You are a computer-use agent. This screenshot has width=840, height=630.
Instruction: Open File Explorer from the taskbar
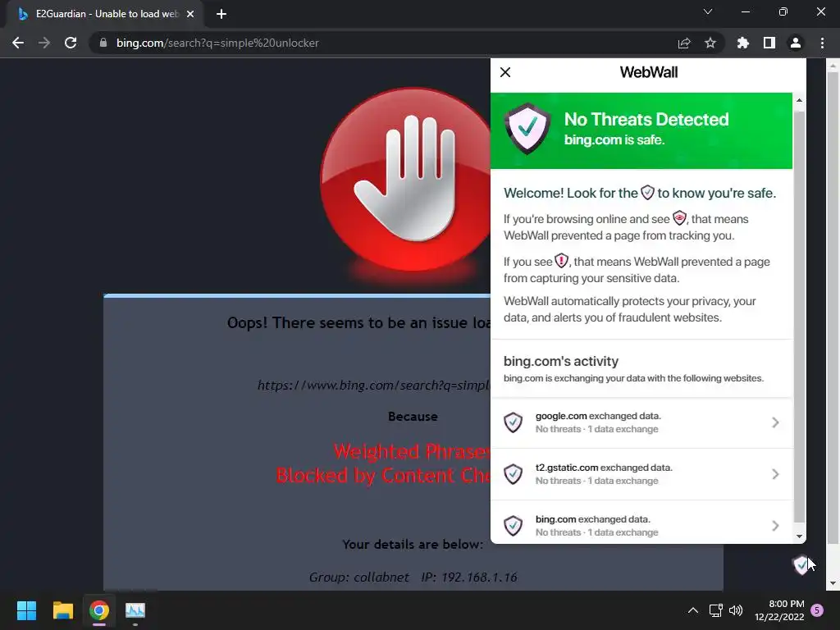point(62,610)
